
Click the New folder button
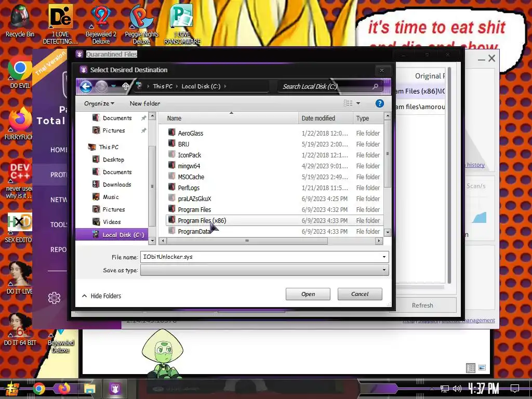[x=145, y=103]
